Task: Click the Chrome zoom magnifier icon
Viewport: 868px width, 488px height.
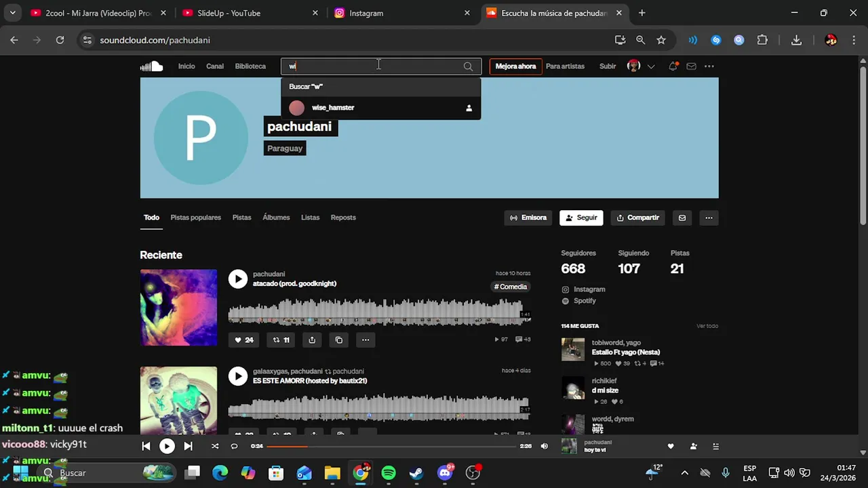Action: pos(640,40)
